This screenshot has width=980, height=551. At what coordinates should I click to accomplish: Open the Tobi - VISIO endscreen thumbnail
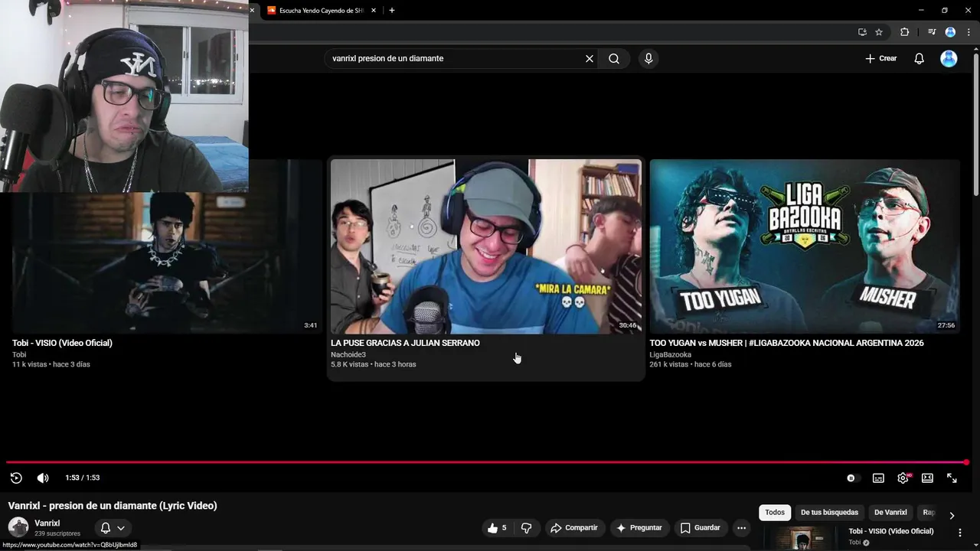coord(166,262)
